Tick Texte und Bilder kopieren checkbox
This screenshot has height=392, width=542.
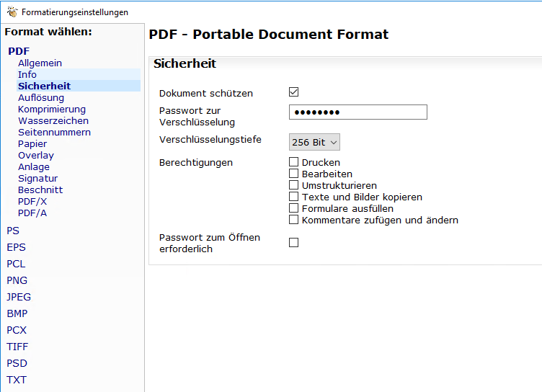click(293, 197)
